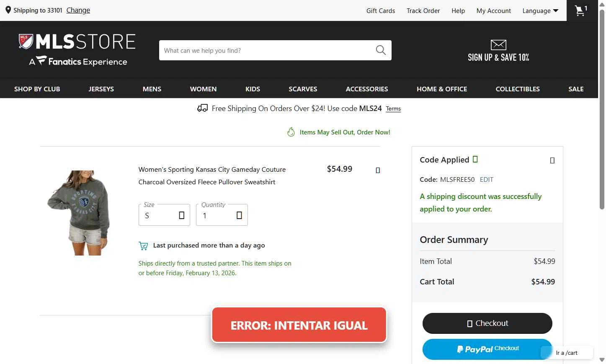Open the Collectibles menu
606x364 pixels.
coord(518,89)
